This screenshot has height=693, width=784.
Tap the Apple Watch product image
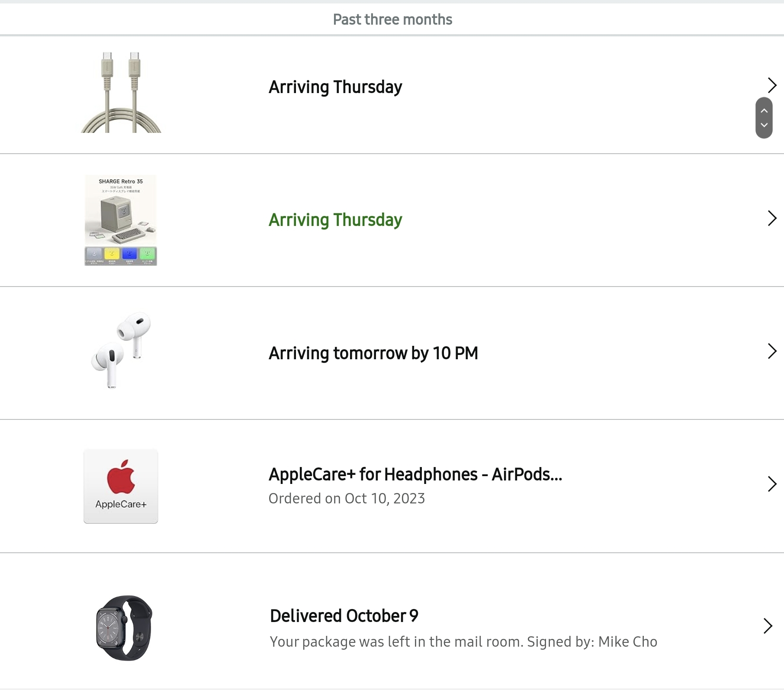[x=124, y=628]
